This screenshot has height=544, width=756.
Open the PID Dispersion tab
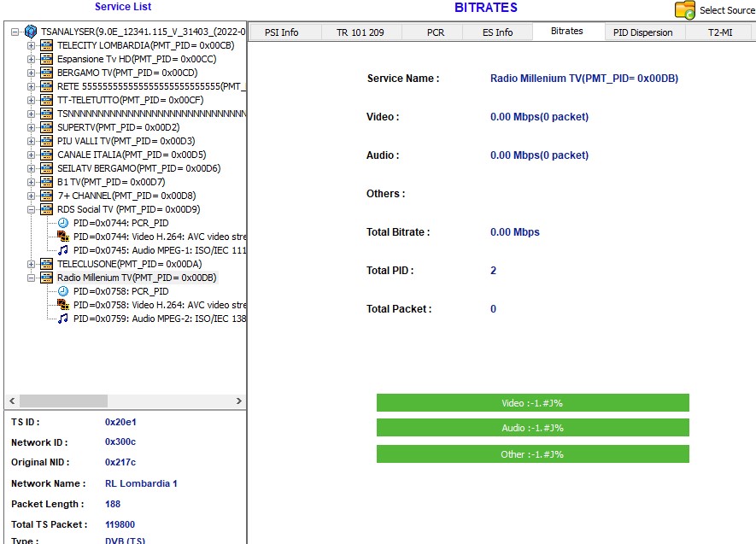coord(643,32)
